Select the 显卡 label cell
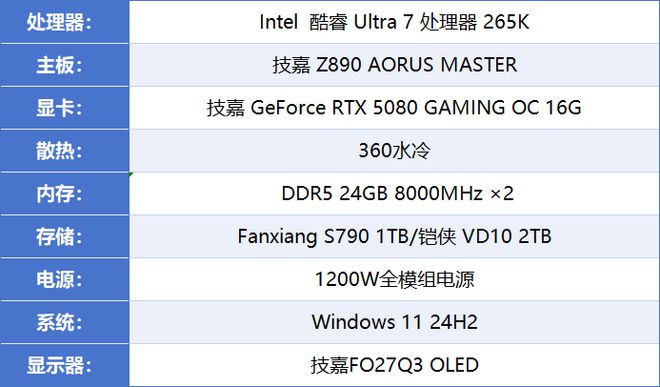This screenshot has height=387, width=660. [64, 108]
